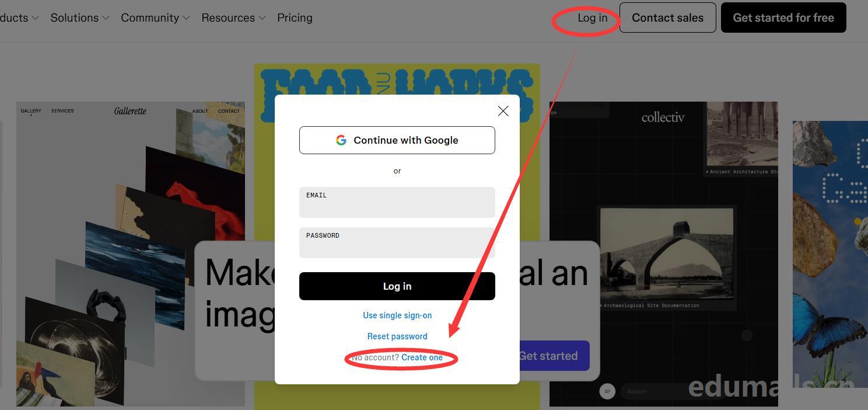Expand the Solutions dropdown chevron
The height and width of the screenshot is (410, 868).
click(x=106, y=18)
